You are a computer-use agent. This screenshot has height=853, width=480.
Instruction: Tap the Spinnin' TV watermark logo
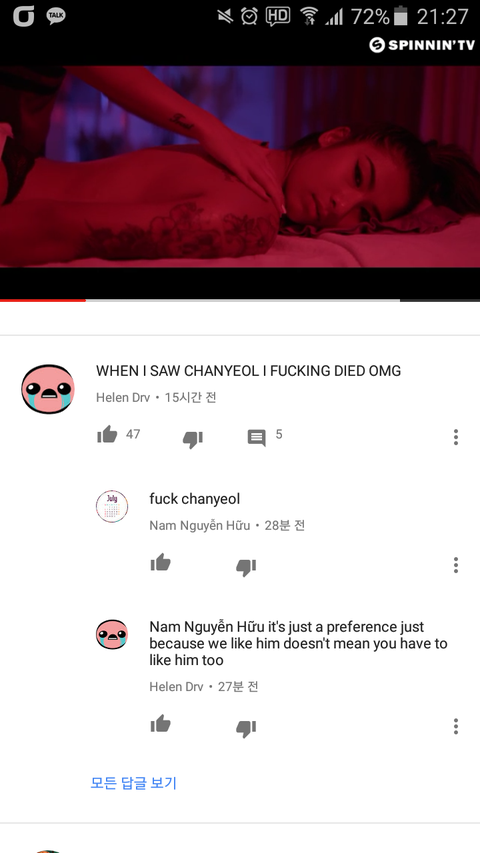click(x=422, y=45)
